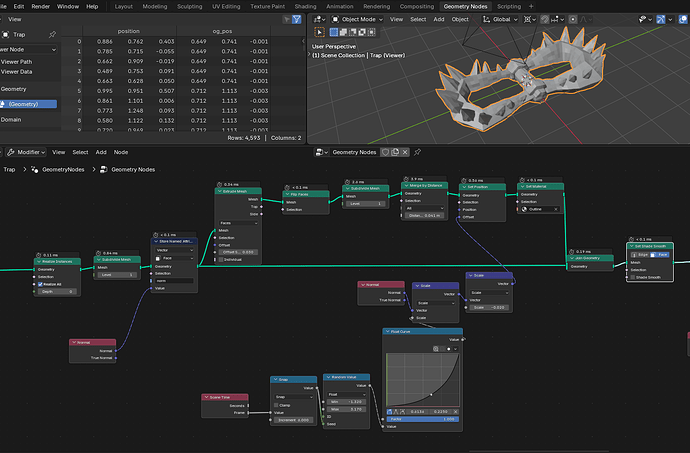This screenshot has width=690, height=453.
Task: Adjust Increment field in Snap node
Action: coord(294,420)
